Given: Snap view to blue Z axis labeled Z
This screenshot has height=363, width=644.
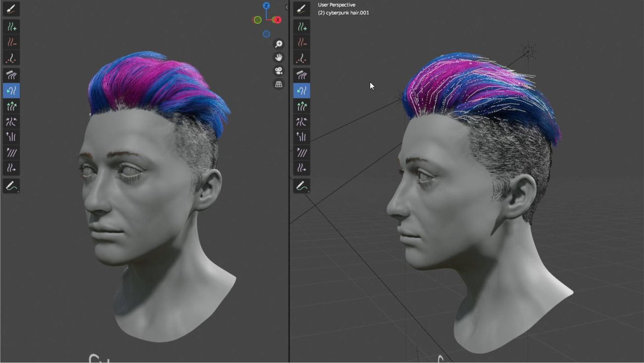Looking at the screenshot, I should pos(266,5).
